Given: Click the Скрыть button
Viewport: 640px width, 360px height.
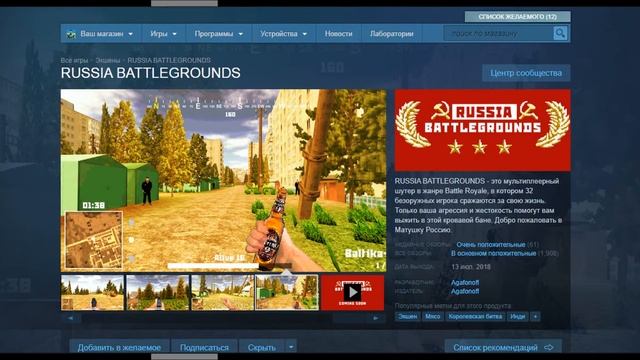Looking at the screenshot, I should (262, 347).
